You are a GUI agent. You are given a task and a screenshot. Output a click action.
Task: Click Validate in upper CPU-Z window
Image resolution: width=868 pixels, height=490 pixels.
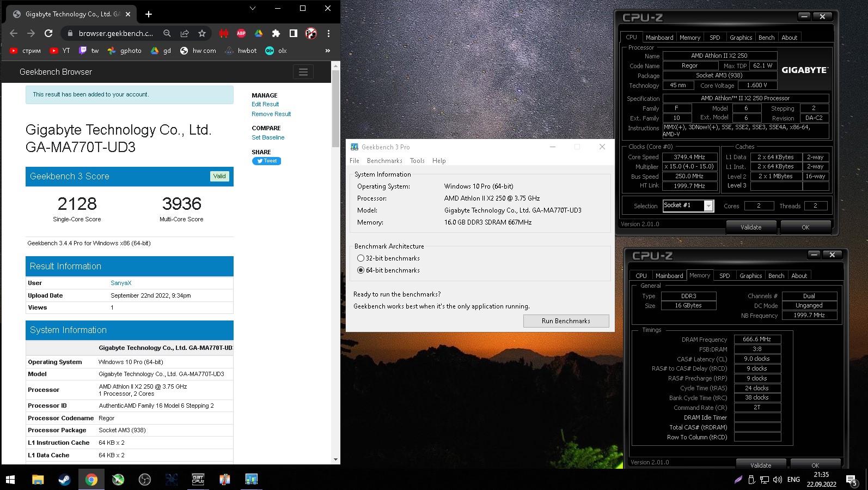coord(751,227)
